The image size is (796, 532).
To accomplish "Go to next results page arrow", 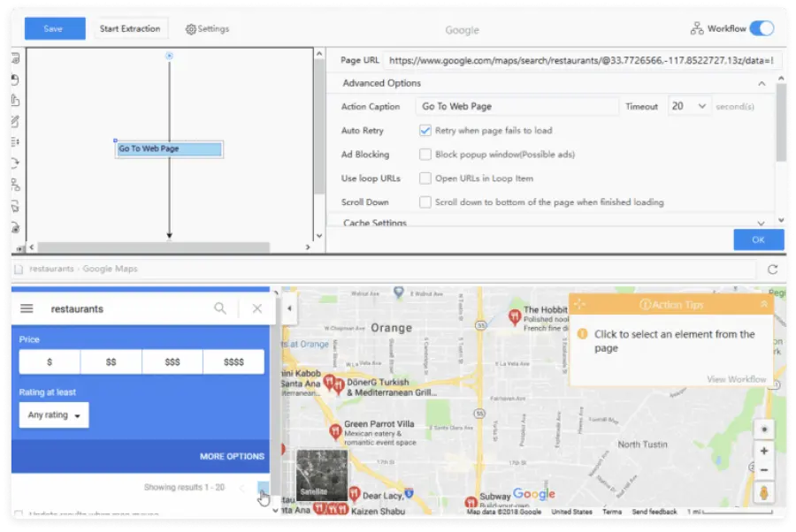I will pyautogui.click(x=263, y=488).
